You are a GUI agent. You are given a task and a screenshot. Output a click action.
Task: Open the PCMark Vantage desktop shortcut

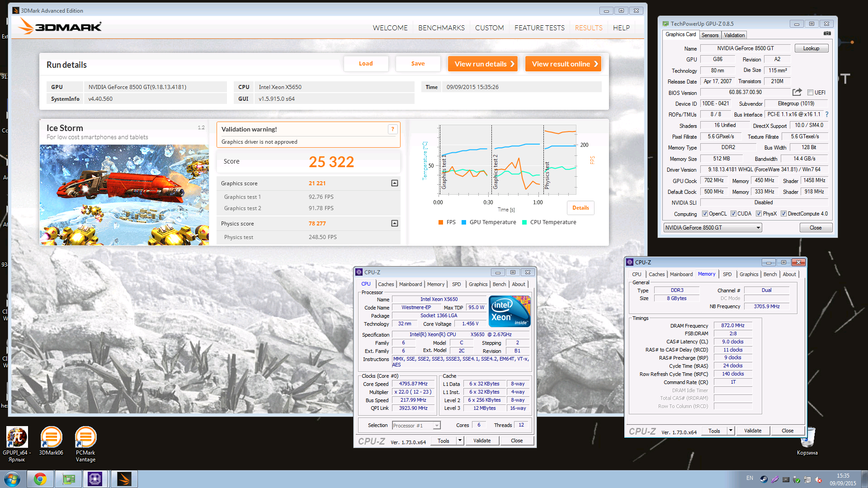[85, 444]
